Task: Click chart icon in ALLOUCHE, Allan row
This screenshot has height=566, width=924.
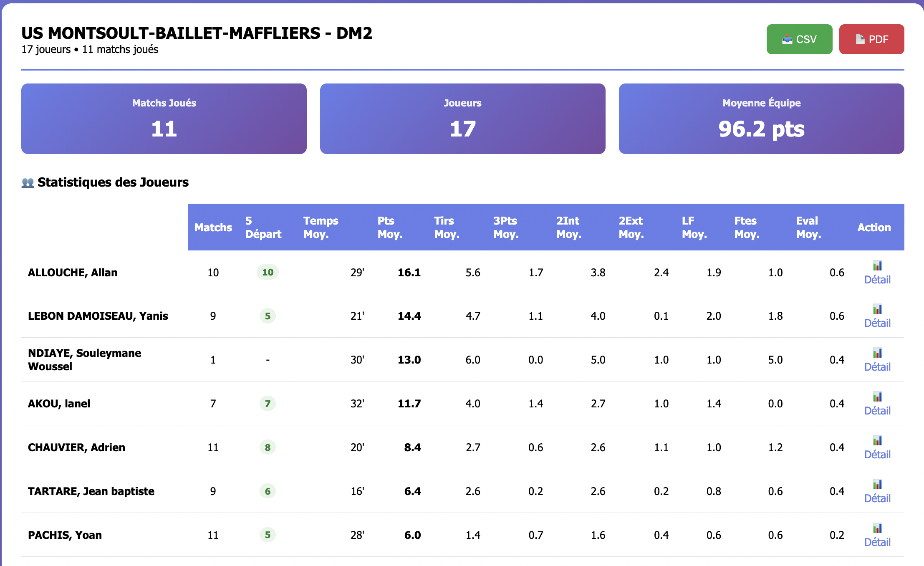Action: pos(877,266)
